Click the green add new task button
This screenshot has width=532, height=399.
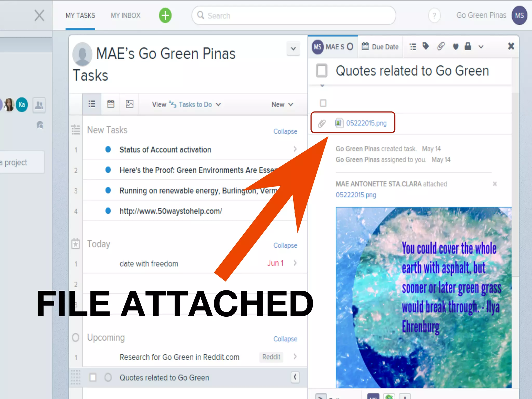[165, 15]
